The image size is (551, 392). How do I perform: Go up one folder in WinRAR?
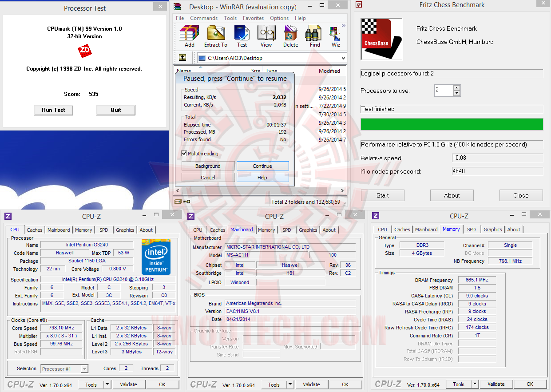point(182,58)
